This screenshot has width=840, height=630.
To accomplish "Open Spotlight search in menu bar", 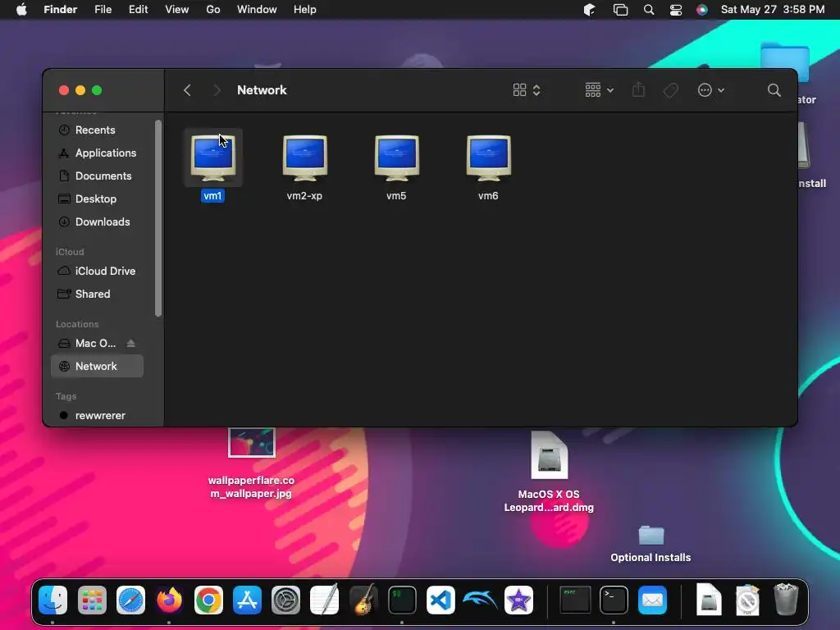I will tap(649, 10).
